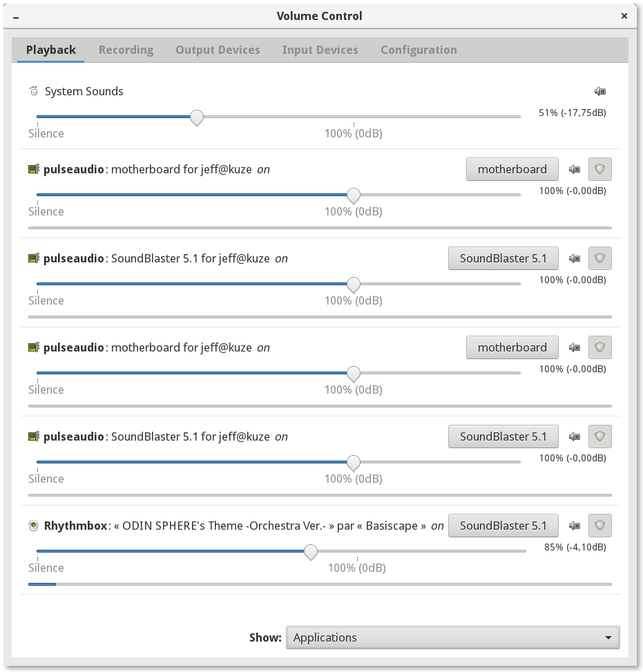The width and height of the screenshot is (643, 672).
Task: Mute the System Sounds stream
Action: [x=599, y=91]
